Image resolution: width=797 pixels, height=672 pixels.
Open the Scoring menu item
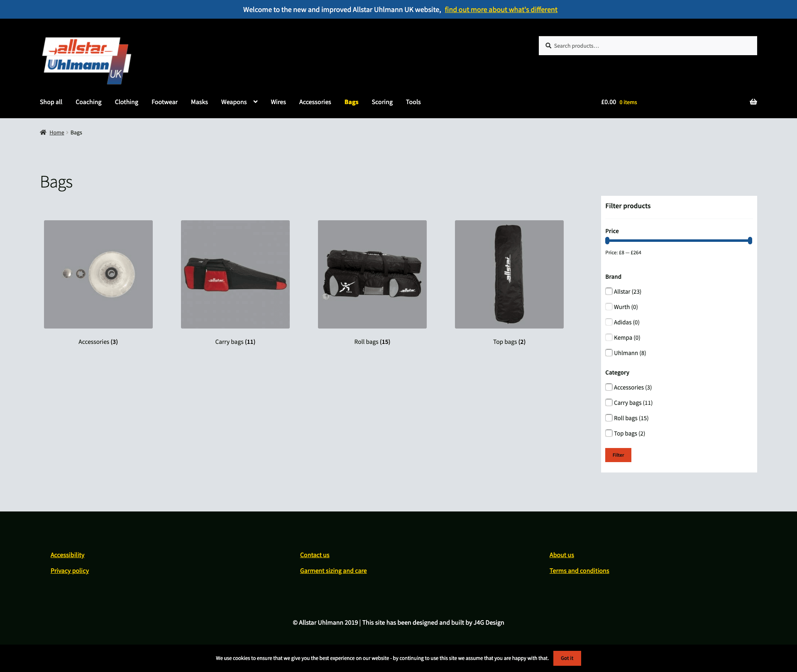click(382, 102)
